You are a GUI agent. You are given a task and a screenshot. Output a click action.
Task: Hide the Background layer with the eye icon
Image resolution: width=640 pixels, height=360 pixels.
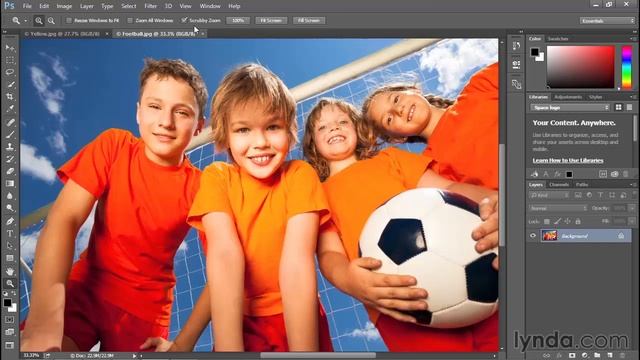tap(533, 236)
